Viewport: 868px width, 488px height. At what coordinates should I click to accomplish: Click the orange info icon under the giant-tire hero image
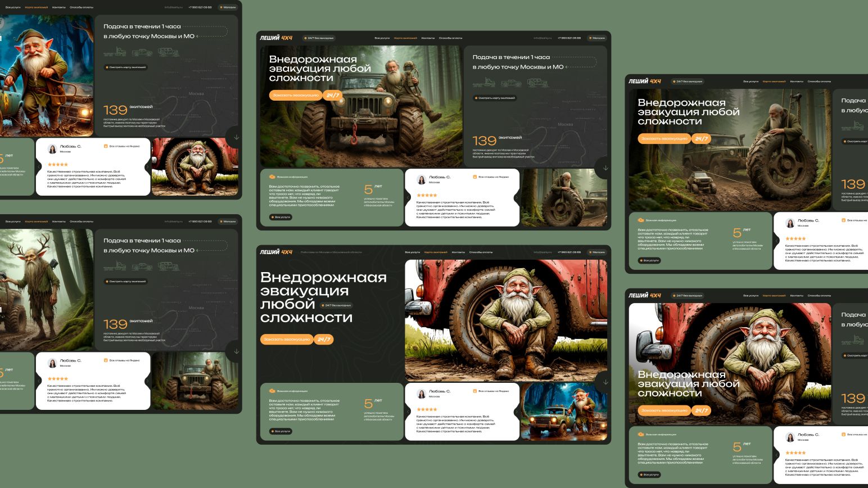(640, 220)
